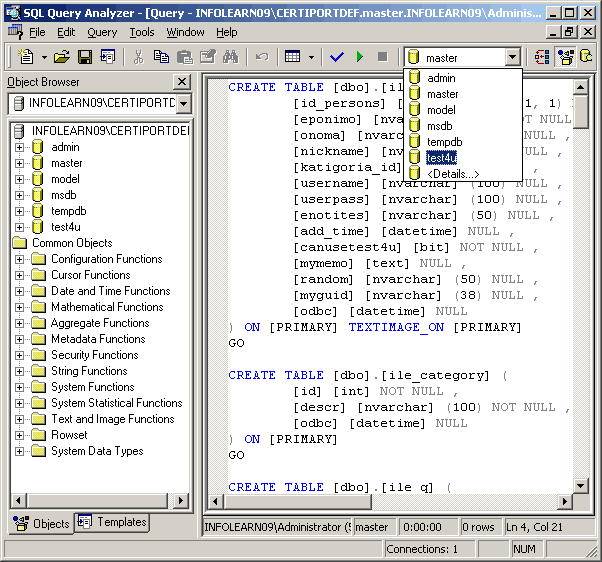Click the query editor vertical scroll down arrow
The width and height of the screenshot is (602, 562).
[x=580, y=486]
